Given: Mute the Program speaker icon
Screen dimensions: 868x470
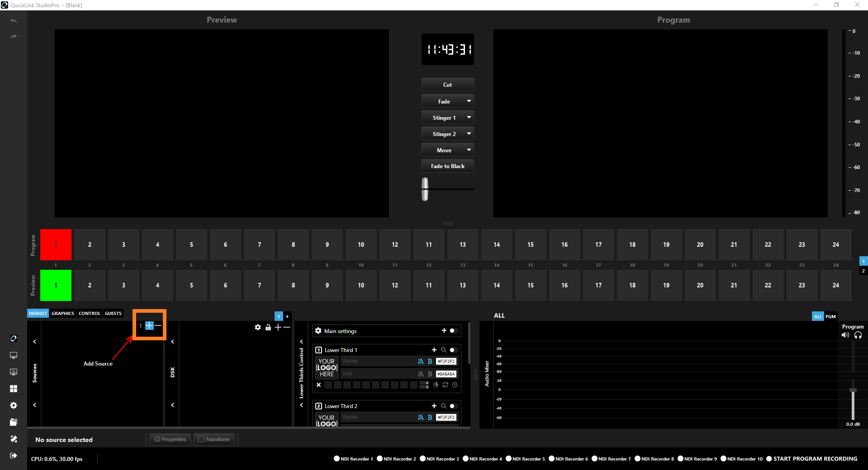Looking at the screenshot, I should click(x=845, y=335).
